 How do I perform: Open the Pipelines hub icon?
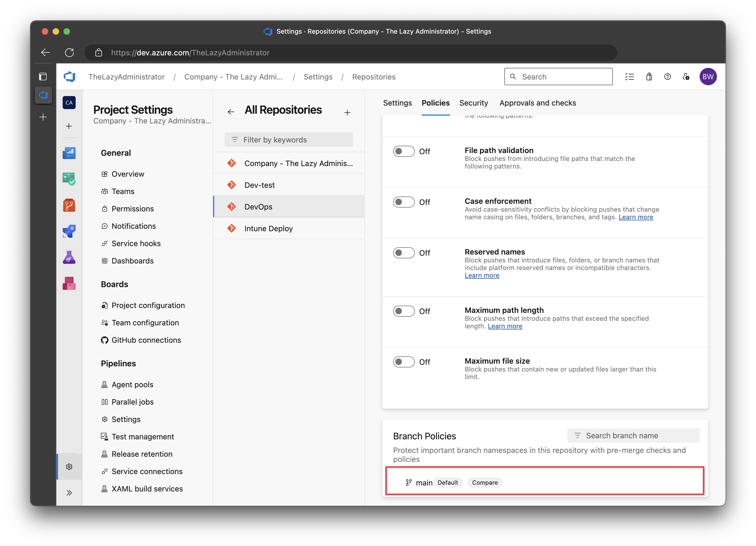(x=69, y=231)
